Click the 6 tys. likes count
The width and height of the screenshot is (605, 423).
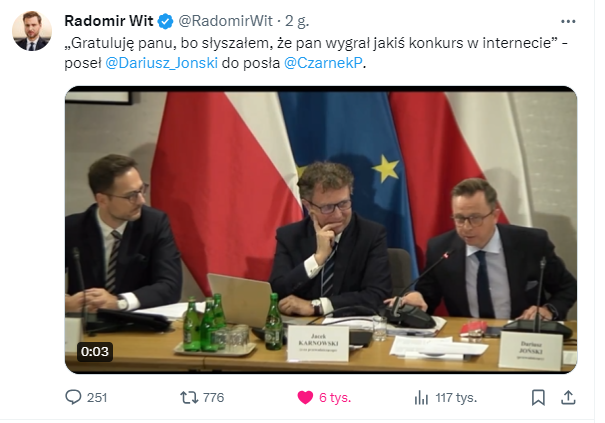click(335, 398)
